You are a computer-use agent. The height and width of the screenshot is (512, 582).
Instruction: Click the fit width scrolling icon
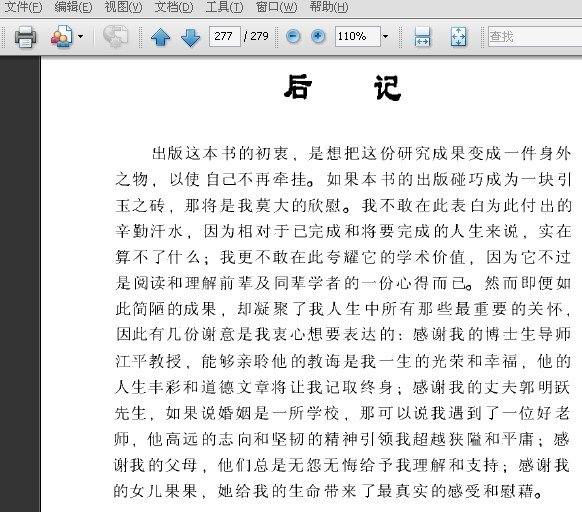click(422, 37)
